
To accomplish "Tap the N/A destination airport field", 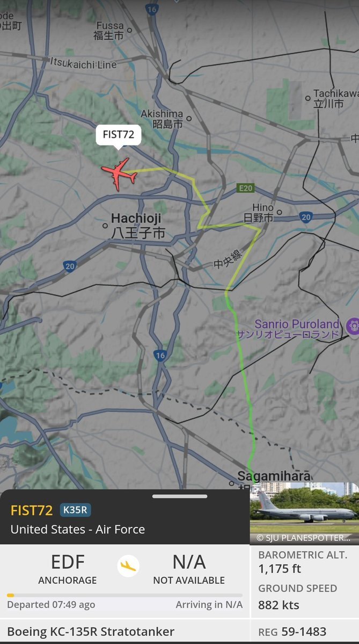I will click(189, 568).
